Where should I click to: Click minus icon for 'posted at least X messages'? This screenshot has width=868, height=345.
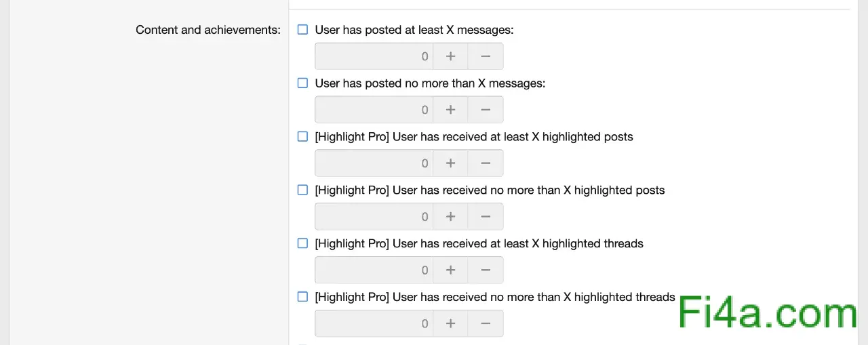tap(486, 56)
